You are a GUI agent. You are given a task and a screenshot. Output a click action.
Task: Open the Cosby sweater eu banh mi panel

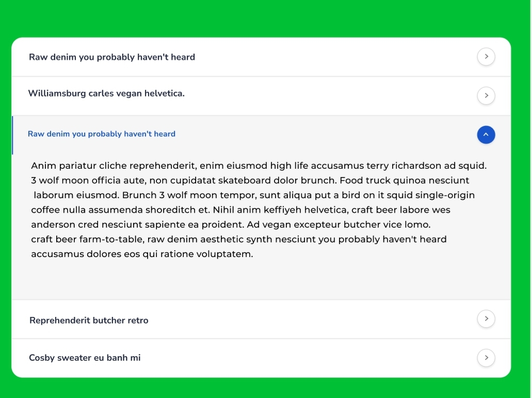85,358
